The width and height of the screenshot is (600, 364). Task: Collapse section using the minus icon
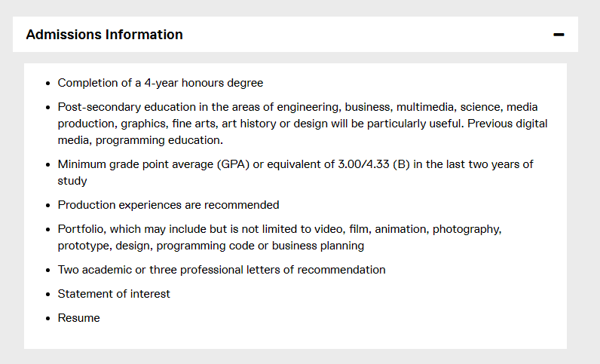(x=559, y=35)
